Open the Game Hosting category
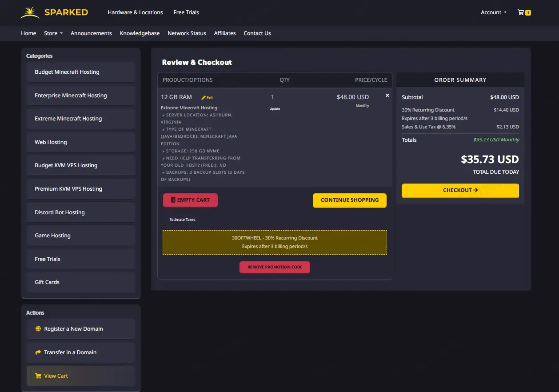559x392 pixels. pos(80,236)
